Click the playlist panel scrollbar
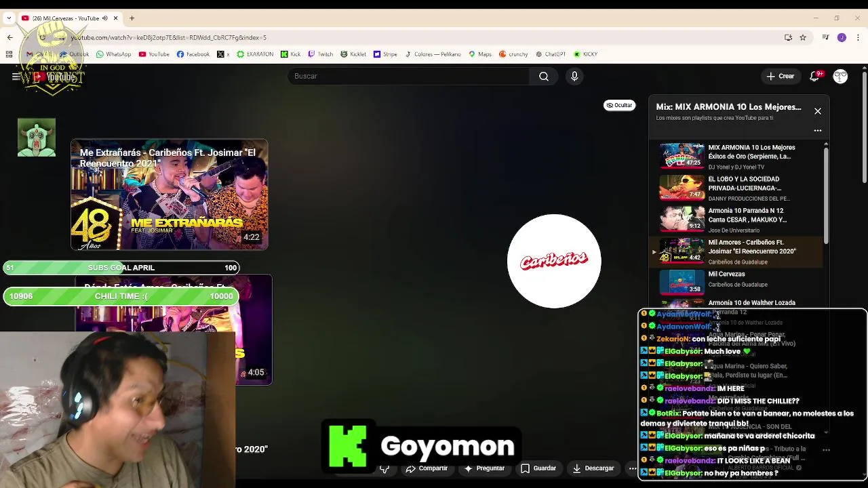 point(826,195)
